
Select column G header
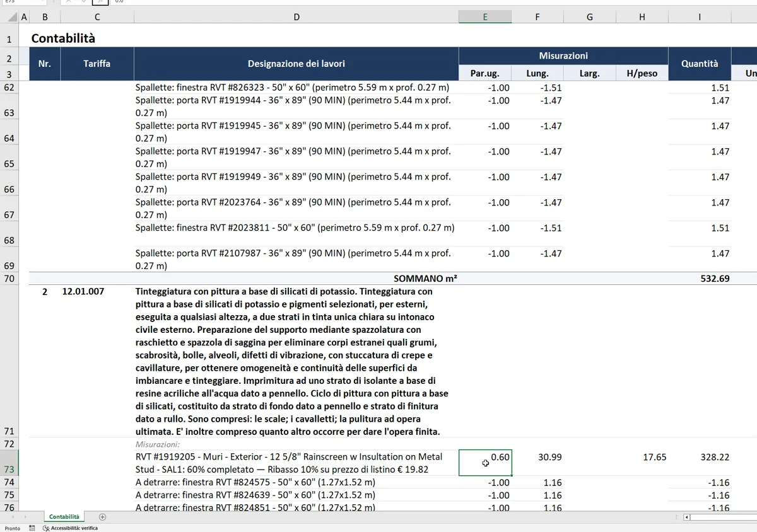coord(590,17)
